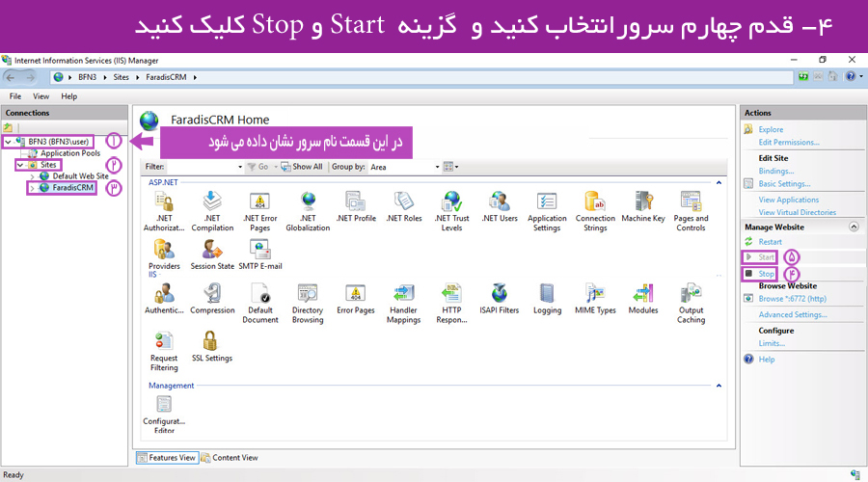Viewport: 868px width, 482px height.
Task: Open the Configuration Editor feature
Action: 164,414
